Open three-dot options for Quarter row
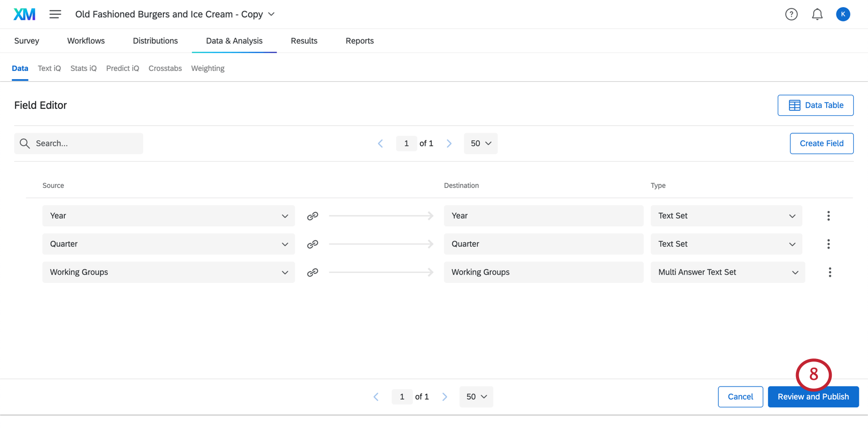Viewport: 868px width, 433px height. [828, 244]
